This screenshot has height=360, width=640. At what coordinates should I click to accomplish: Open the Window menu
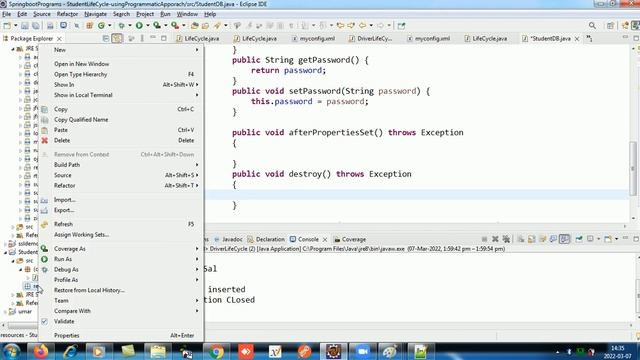[x=187, y=14]
